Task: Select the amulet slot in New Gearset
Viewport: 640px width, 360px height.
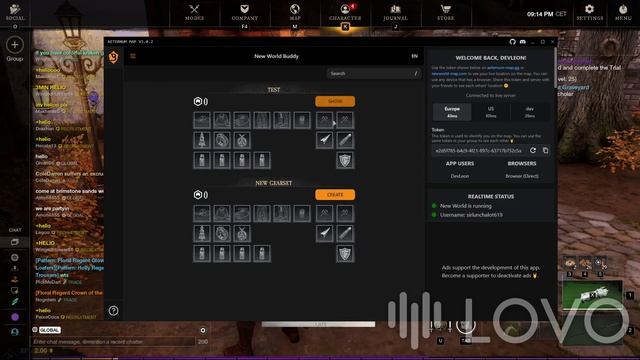Action: [x=202, y=233]
